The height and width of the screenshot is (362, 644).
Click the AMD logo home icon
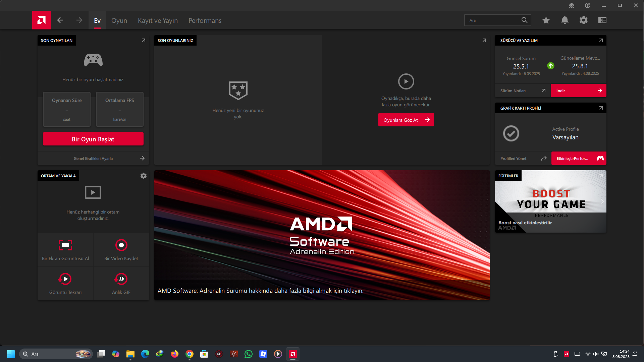[x=42, y=20]
